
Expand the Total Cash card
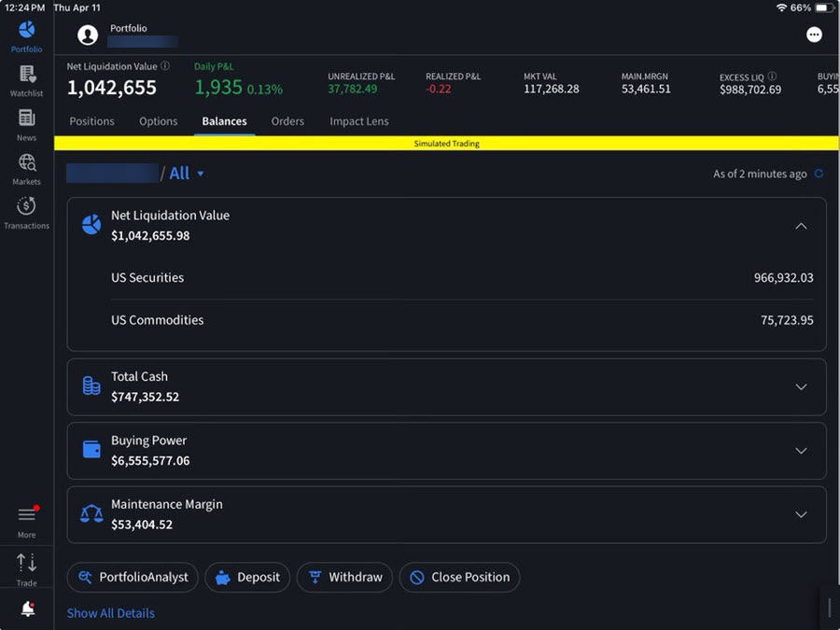[x=801, y=386]
